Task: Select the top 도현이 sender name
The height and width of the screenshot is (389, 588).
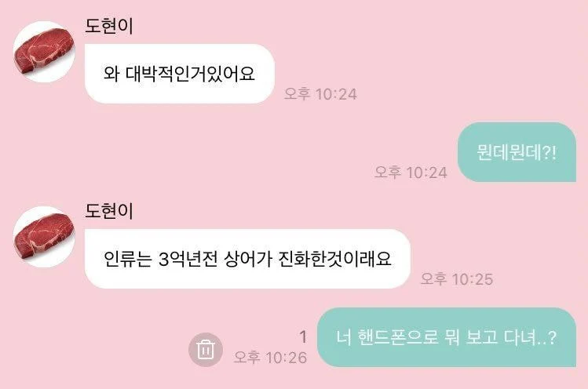Action: tap(109, 26)
